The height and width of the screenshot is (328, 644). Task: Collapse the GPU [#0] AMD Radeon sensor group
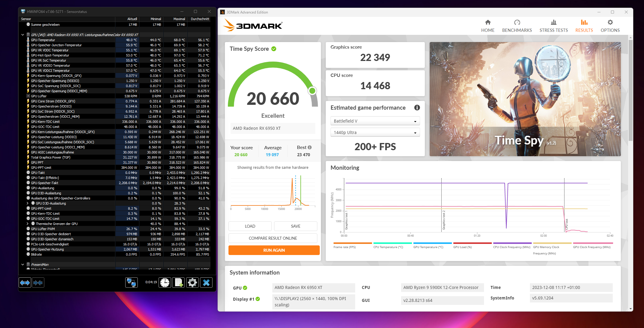[23, 35]
